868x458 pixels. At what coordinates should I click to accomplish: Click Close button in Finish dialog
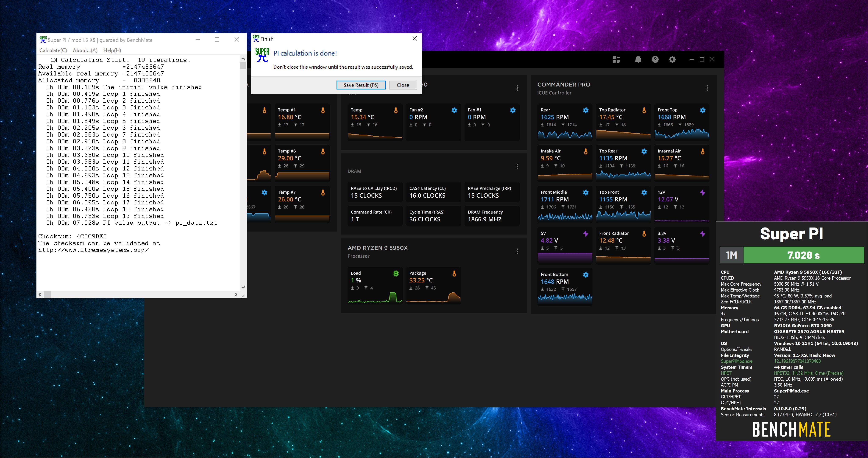(x=403, y=85)
